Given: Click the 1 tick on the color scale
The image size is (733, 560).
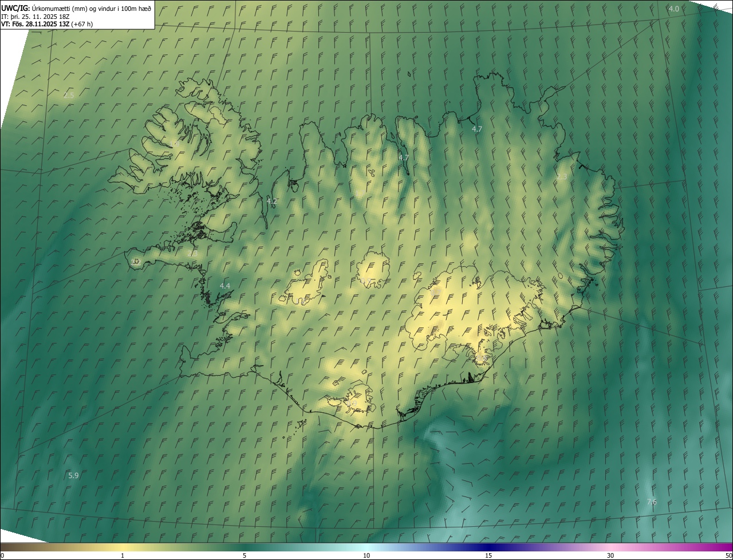Looking at the screenshot, I should [123, 555].
